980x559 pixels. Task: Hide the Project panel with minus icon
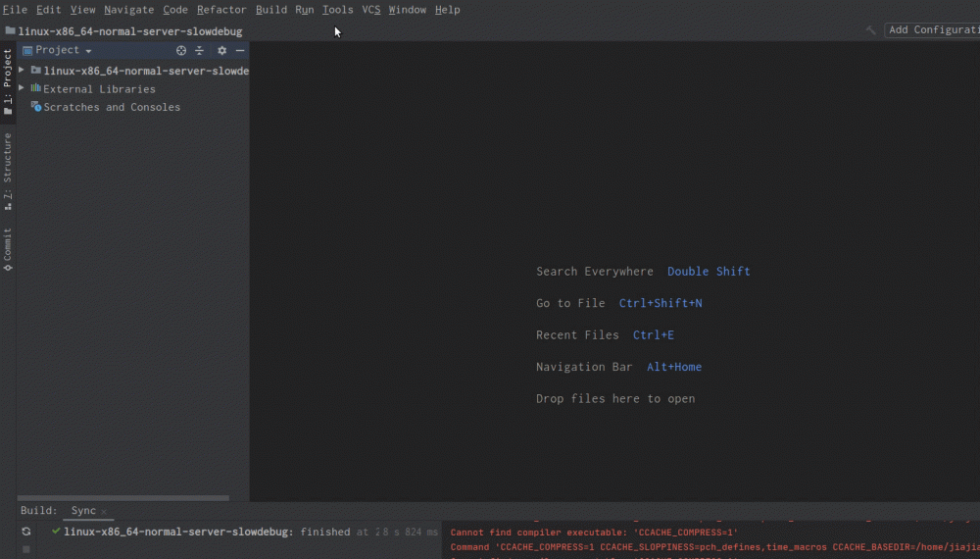pos(240,51)
